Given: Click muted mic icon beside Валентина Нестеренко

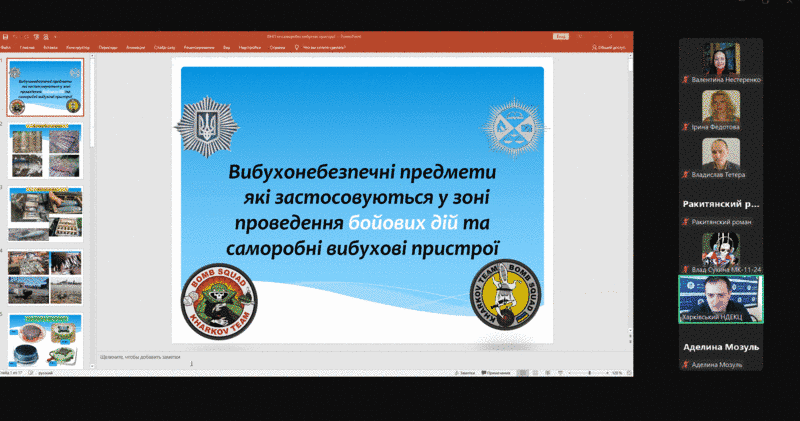Looking at the screenshot, I should (x=686, y=80).
